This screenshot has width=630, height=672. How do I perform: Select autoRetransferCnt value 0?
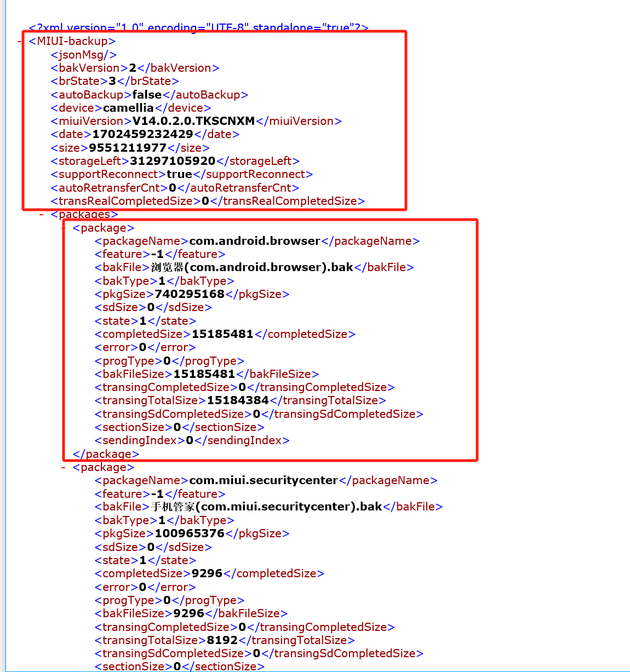[173, 188]
